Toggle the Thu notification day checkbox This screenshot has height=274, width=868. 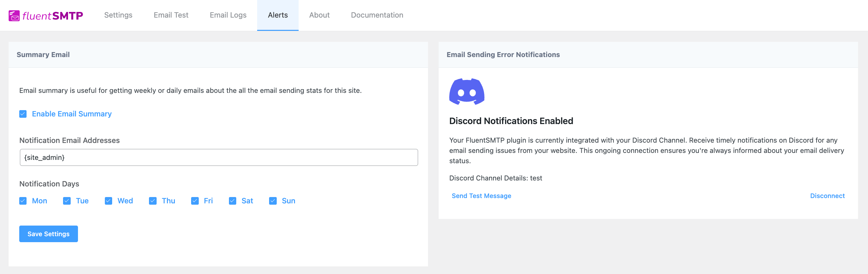pos(153,201)
